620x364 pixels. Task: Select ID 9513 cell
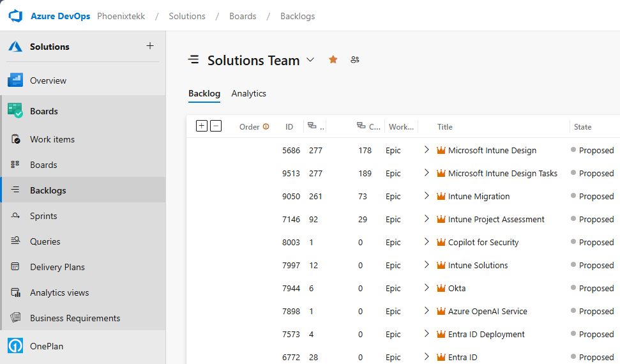[291, 173]
